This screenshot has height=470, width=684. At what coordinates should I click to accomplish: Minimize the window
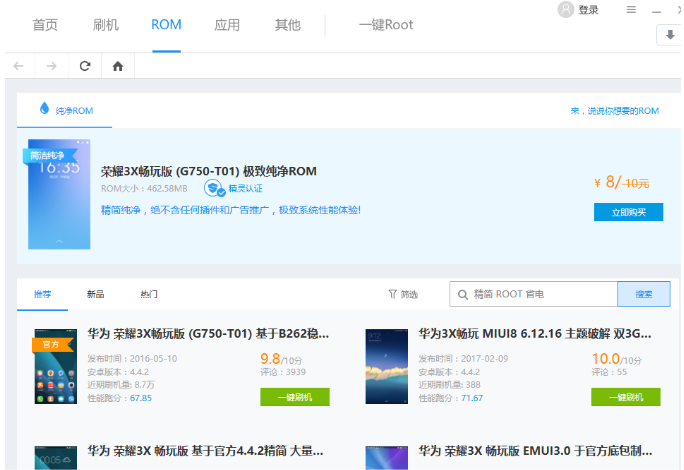657,12
